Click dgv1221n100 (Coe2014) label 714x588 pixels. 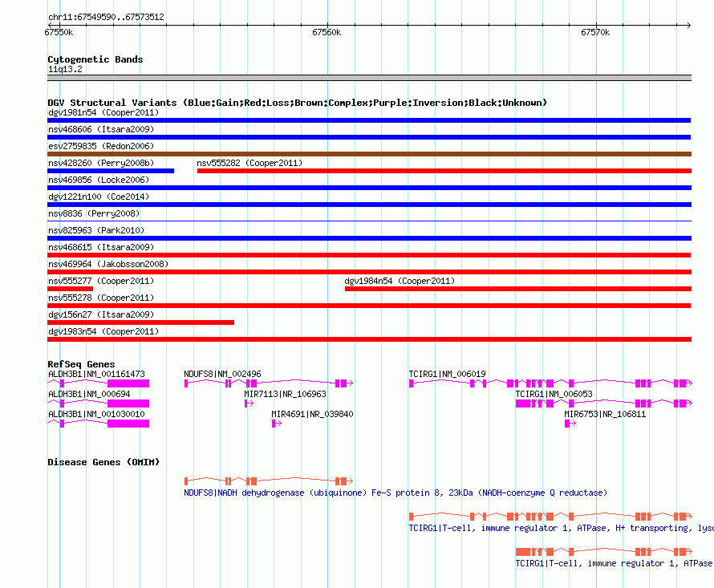(x=99, y=197)
